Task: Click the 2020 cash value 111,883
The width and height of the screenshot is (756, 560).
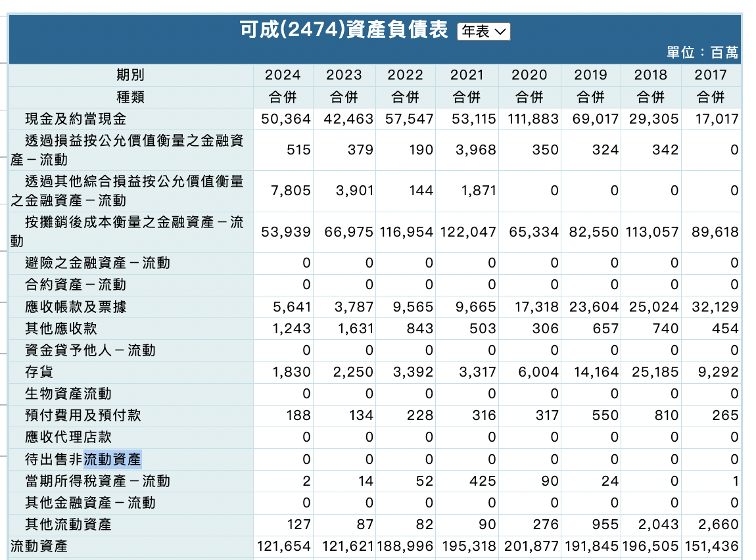Action: click(532, 119)
